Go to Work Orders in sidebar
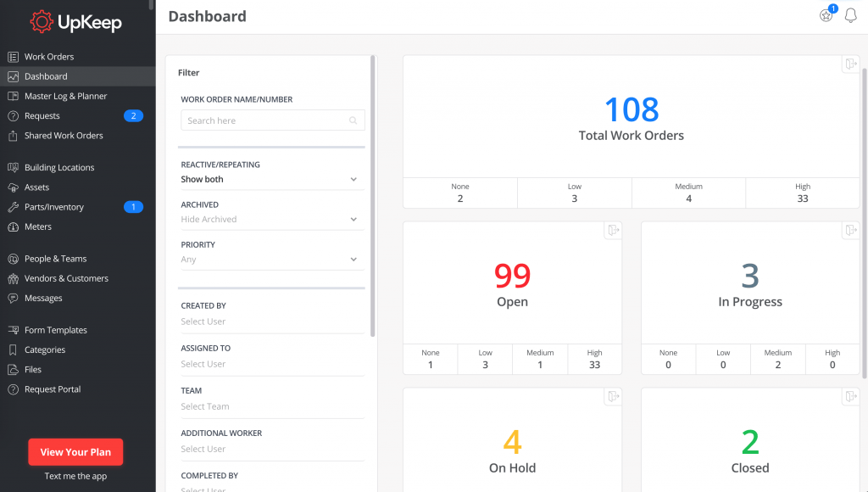Screen dimensions: 868x492 tap(77, 57)
